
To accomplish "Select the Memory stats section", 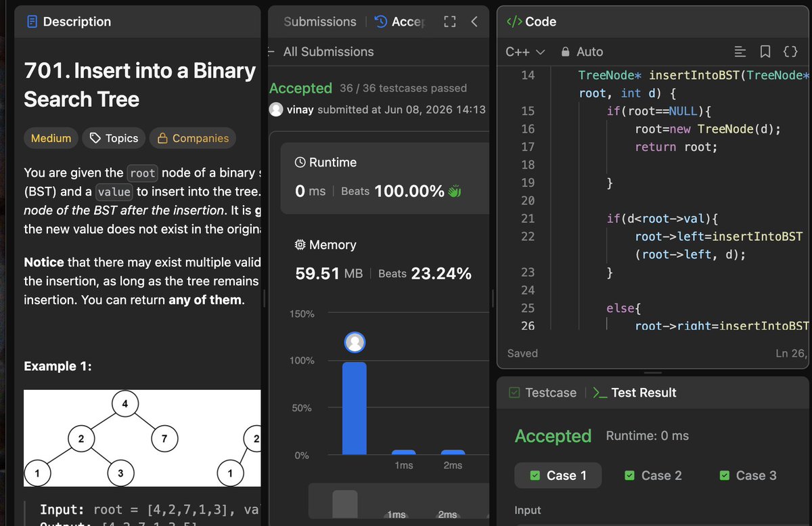I will click(x=384, y=260).
